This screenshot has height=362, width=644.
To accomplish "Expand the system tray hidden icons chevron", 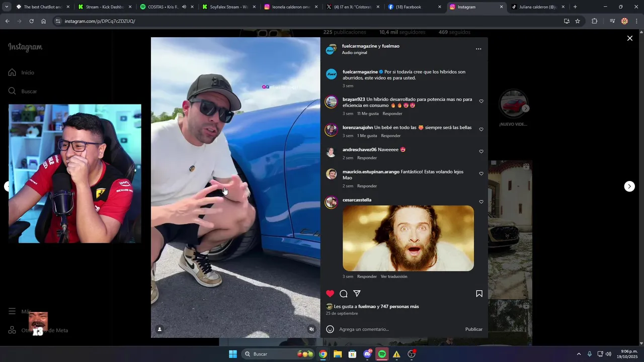I will tap(579, 354).
